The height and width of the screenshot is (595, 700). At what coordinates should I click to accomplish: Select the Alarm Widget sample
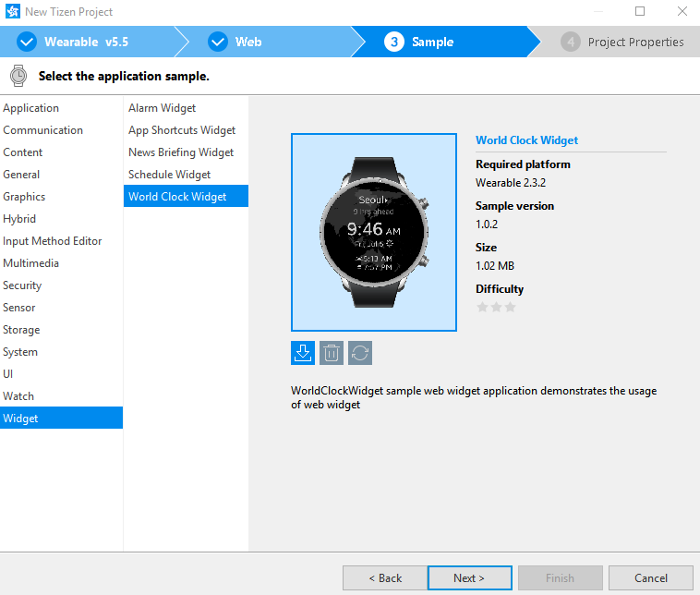tap(162, 108)
